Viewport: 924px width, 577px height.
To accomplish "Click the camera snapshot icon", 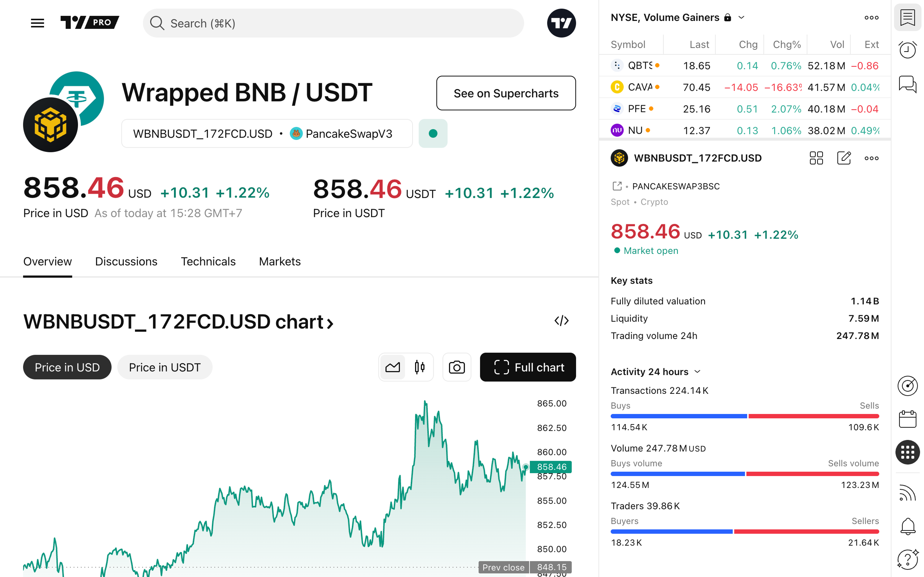I will tap(457, 367).
